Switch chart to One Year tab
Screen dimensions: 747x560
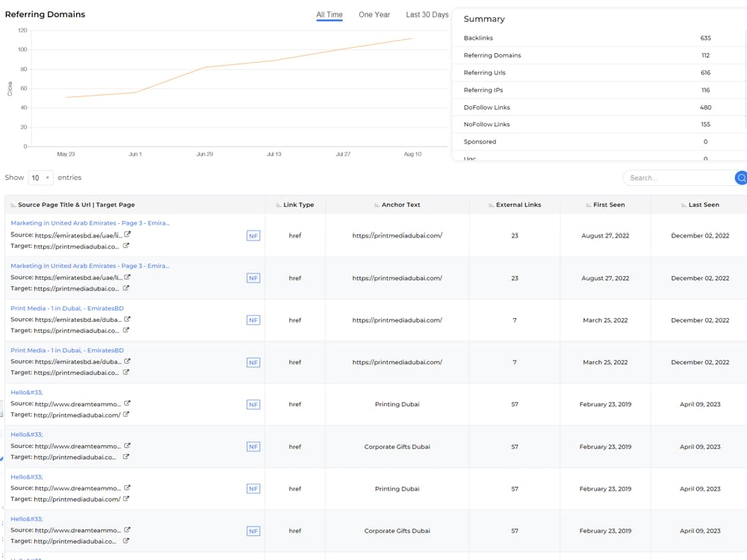374,15
